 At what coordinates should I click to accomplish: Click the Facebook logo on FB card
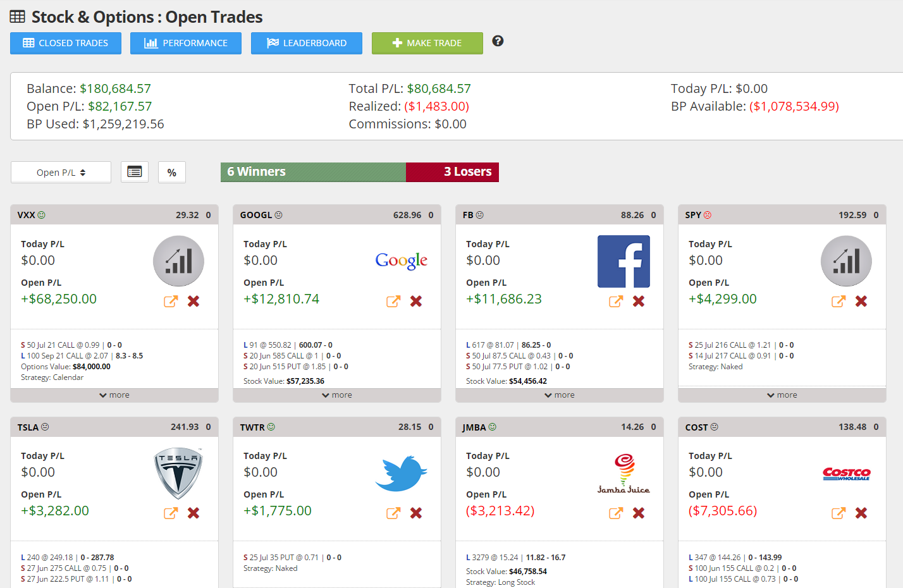[623, 261]
